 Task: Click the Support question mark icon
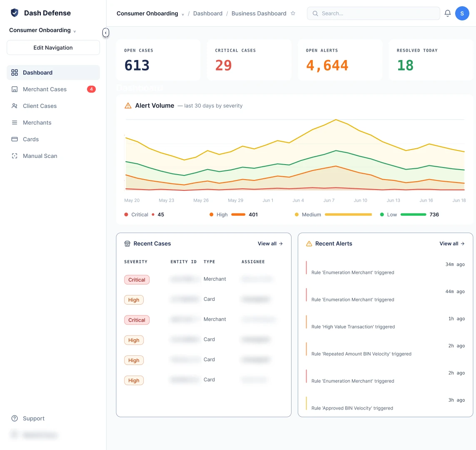pos(15,418)
